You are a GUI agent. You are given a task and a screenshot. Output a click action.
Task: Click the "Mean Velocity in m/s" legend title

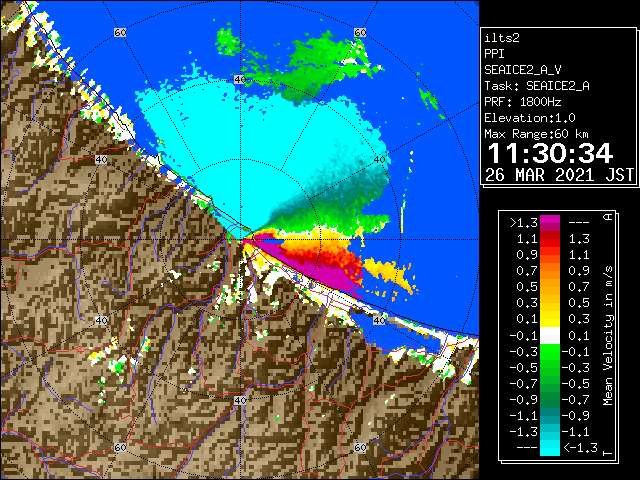[x=608, y=336]
